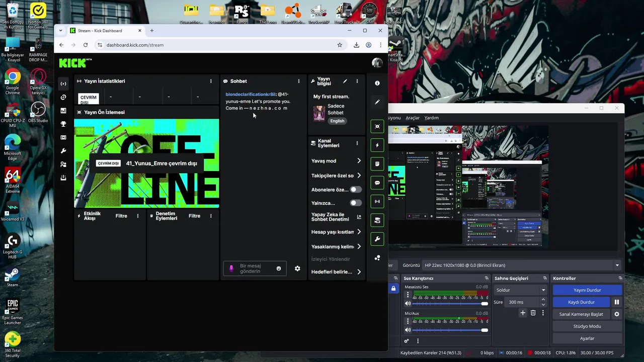
Task: Adjust Mic/Aux volume slider in OBS
Action: [x=449, y=330]
